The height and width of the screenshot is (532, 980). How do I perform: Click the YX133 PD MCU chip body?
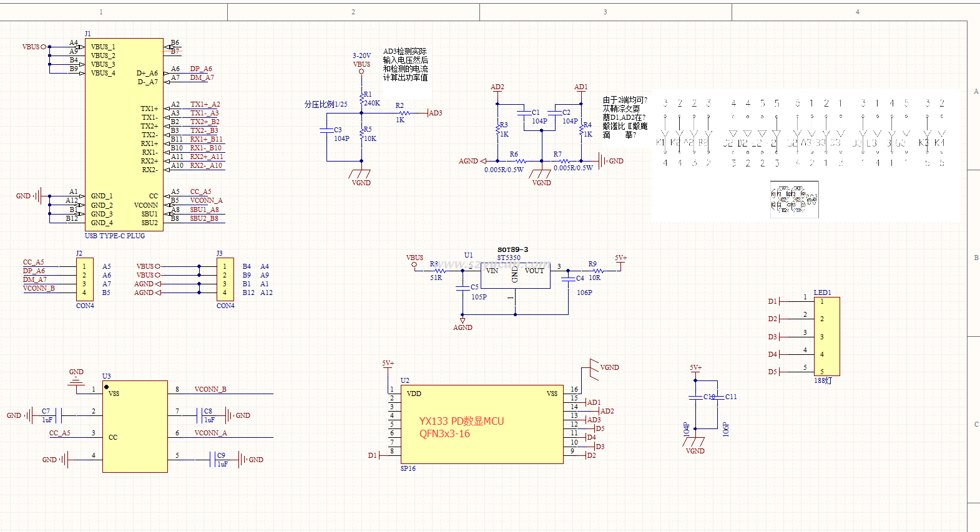tap(481, 424)
